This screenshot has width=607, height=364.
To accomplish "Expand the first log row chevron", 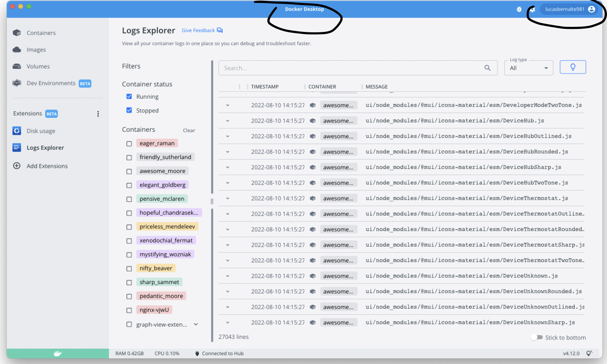I will click(227, 105).
